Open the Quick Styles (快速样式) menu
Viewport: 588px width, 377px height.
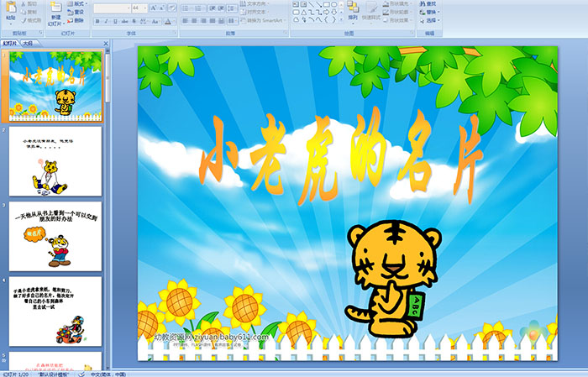click(371, 12)
